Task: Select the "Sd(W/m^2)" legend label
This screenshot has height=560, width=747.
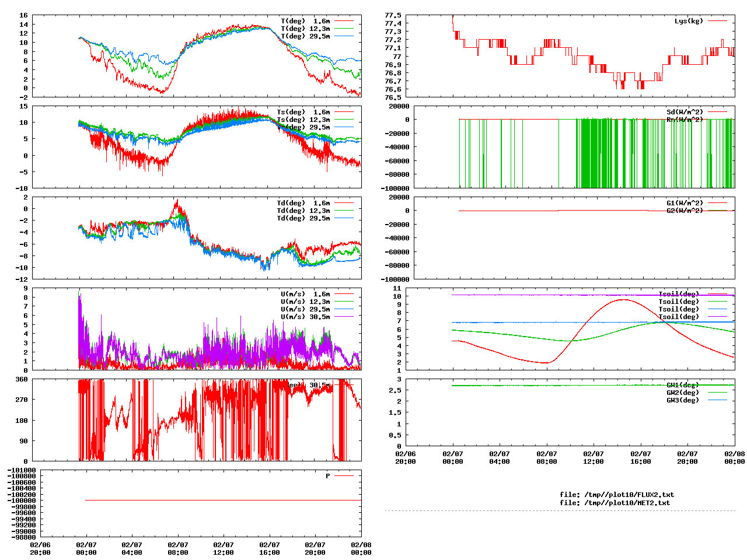Action: (685, 112)
